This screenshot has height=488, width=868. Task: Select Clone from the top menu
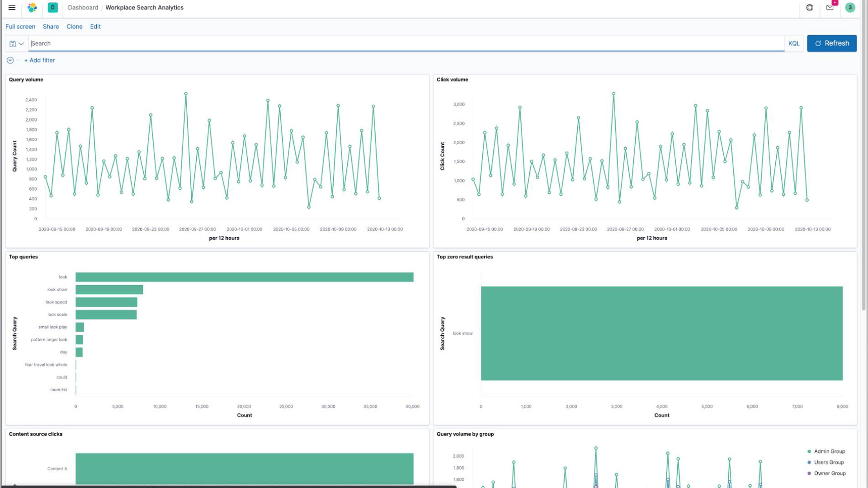(74, 27)
